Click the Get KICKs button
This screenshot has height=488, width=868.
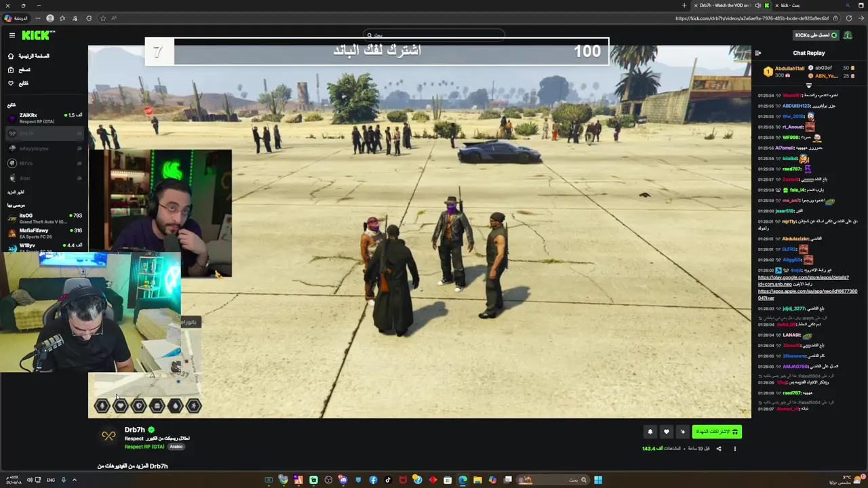click(x=816, y=35)
